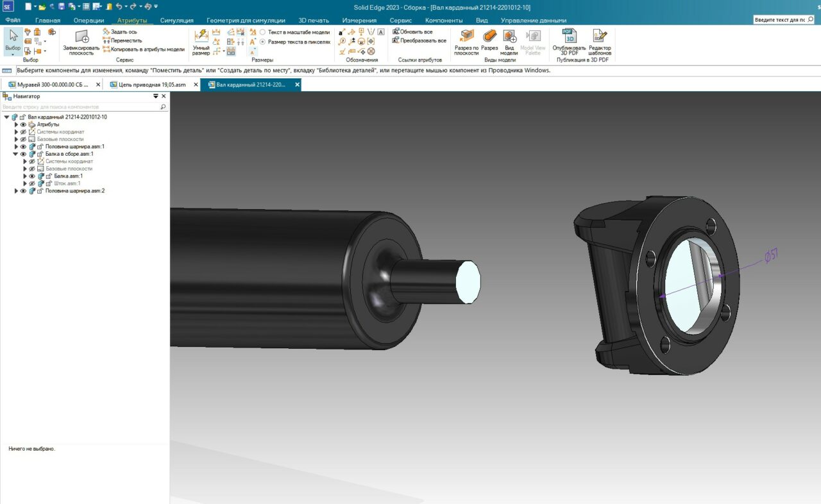821x504 pixels.
Task: Hide Балка.asm:1 using its eye icon
Action: pos(32,176)
